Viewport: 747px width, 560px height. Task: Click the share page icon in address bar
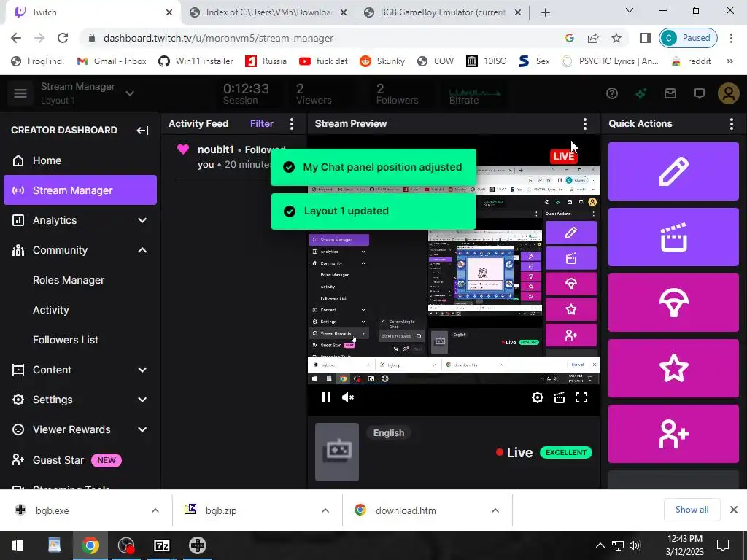[593, 38]
